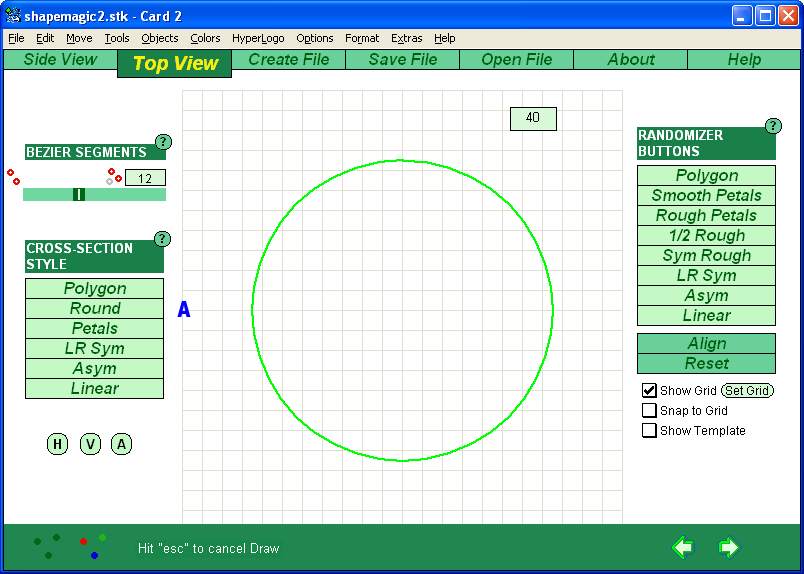Viewport: 804px width, 574px height.
Task: Open the Extras menu
Action: click(x=406, y=38)
